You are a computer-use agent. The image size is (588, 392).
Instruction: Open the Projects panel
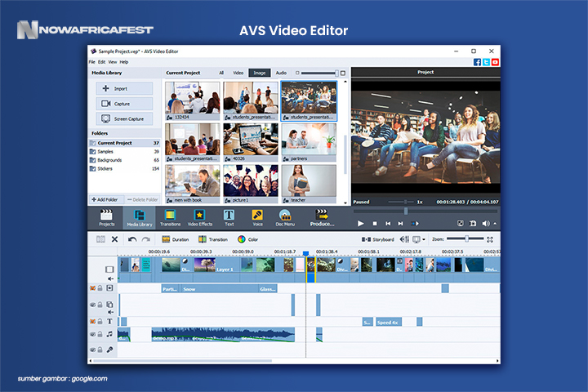coord(106,218)
